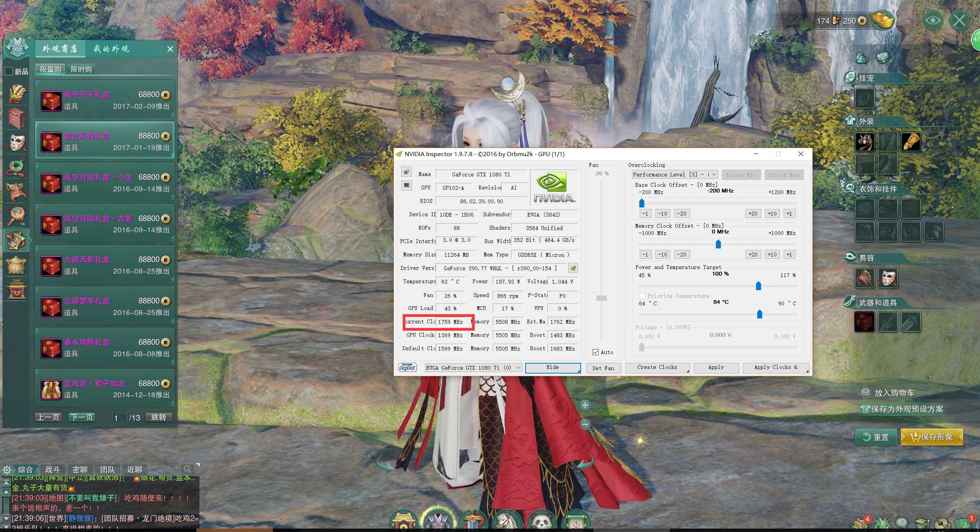This screenshot has height=532, width=980.
Task: Close the appearance shop panel with X
Action: pos(170,49)
